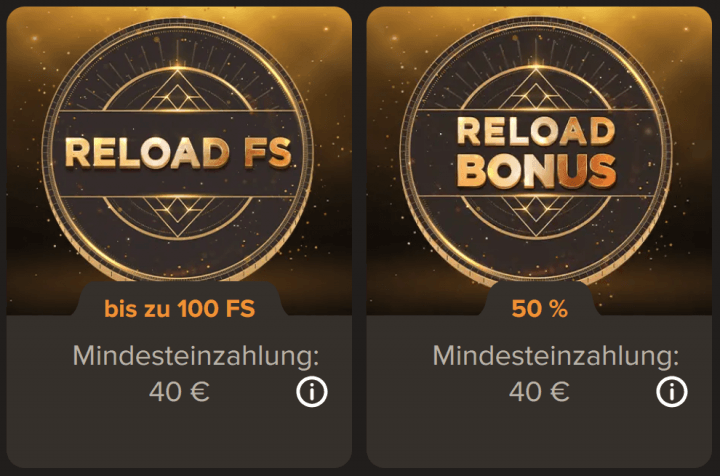
Task: Click the '40 €' amount under Reload FS
Action: point(180,392)
